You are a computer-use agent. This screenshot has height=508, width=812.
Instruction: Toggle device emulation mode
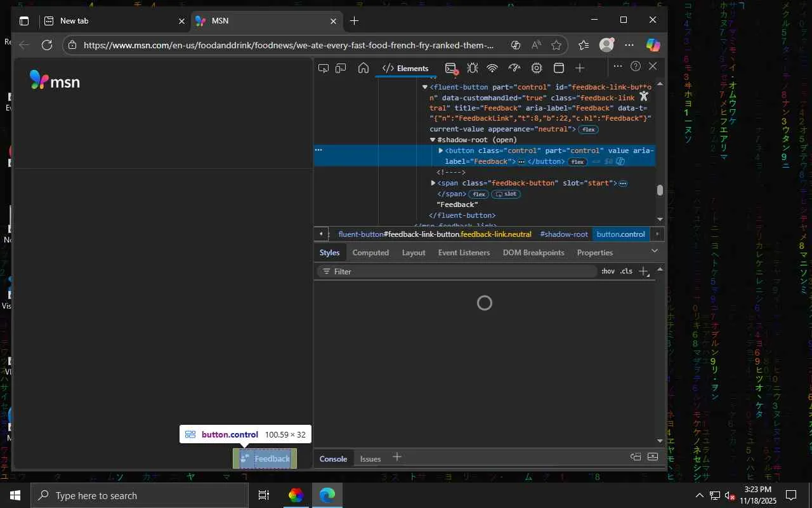coord(341,68)
